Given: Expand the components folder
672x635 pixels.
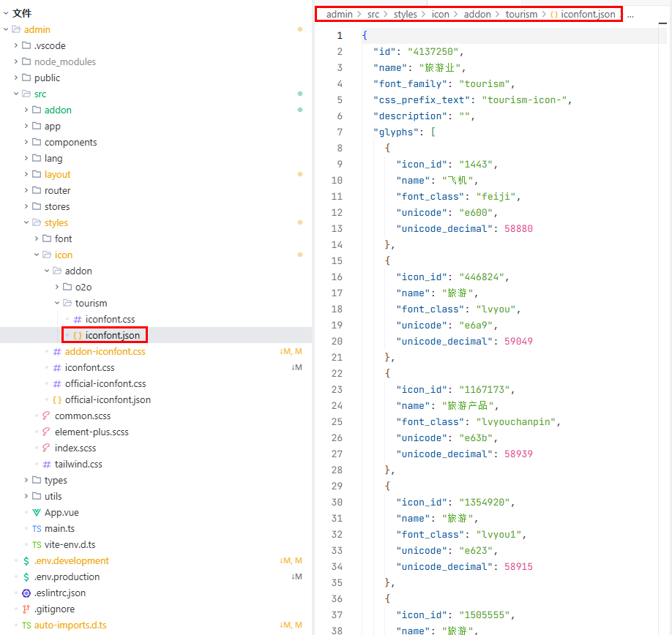Looking at the screenshot, I should coord(26,142).
